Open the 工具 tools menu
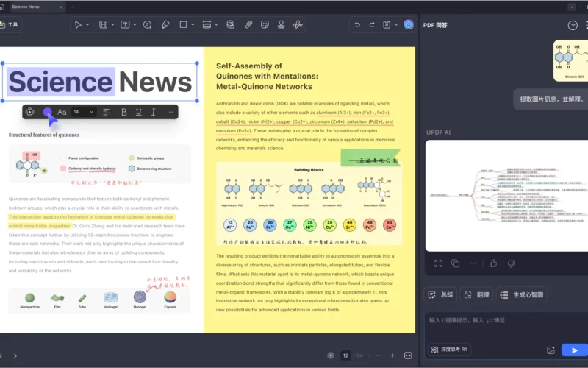The height and width of the screenshot is (368, 588). (10, 24)
